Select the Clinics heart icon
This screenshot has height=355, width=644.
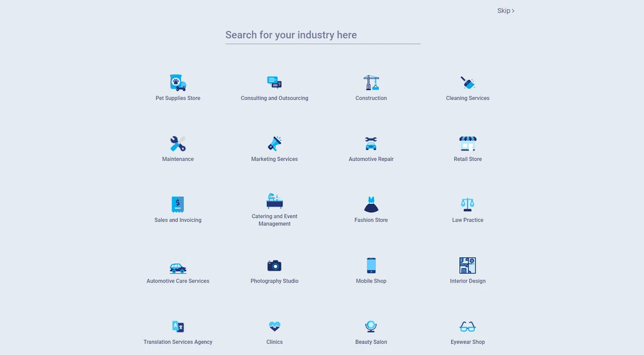(275, 327)
